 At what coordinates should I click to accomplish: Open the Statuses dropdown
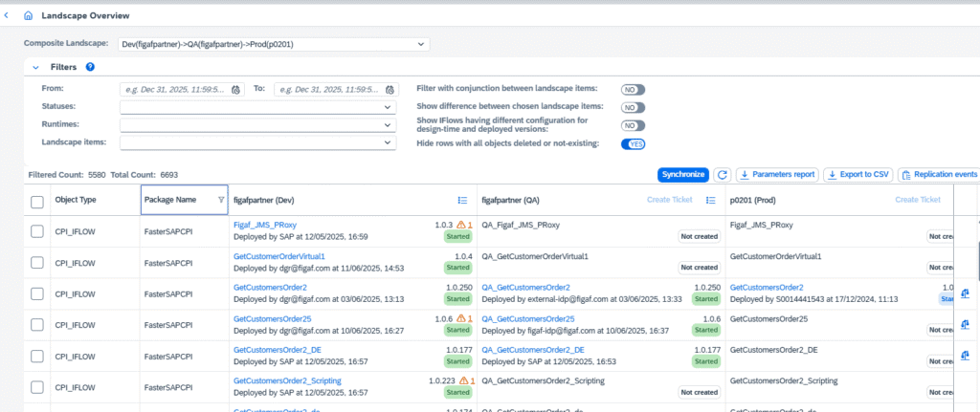257,107
